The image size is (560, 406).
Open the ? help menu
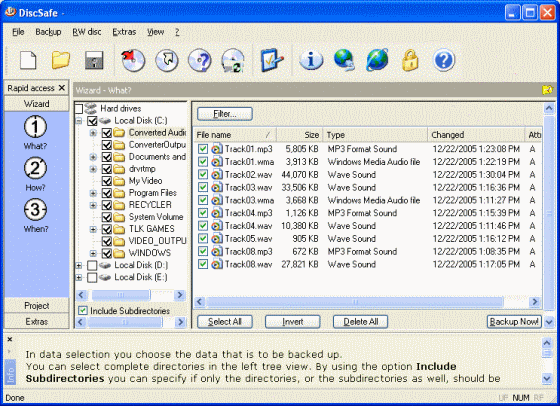click(177, 32)
